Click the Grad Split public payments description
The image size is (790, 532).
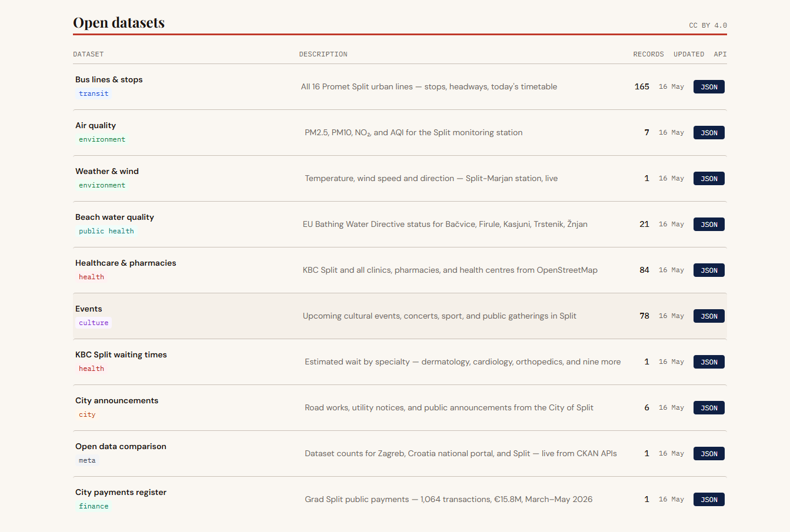click(x=448, y=499)
